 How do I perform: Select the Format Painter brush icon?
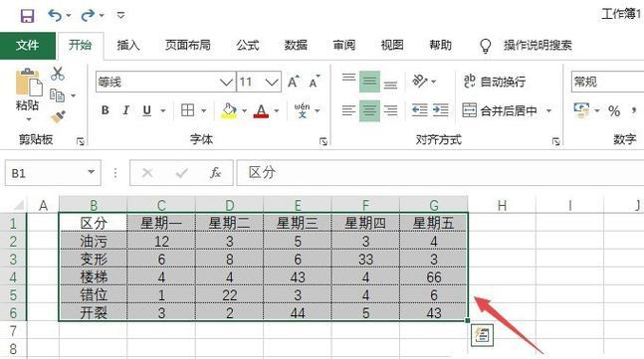(59, 117)
